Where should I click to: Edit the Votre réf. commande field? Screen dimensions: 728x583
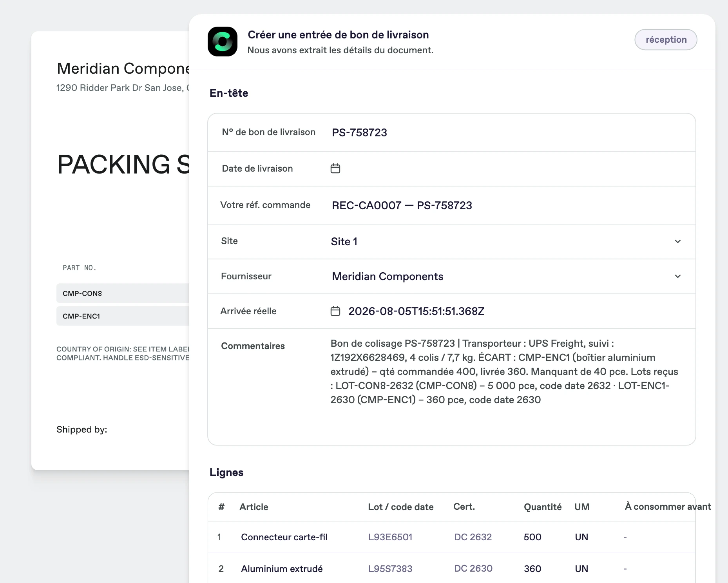tap(452, 205)
